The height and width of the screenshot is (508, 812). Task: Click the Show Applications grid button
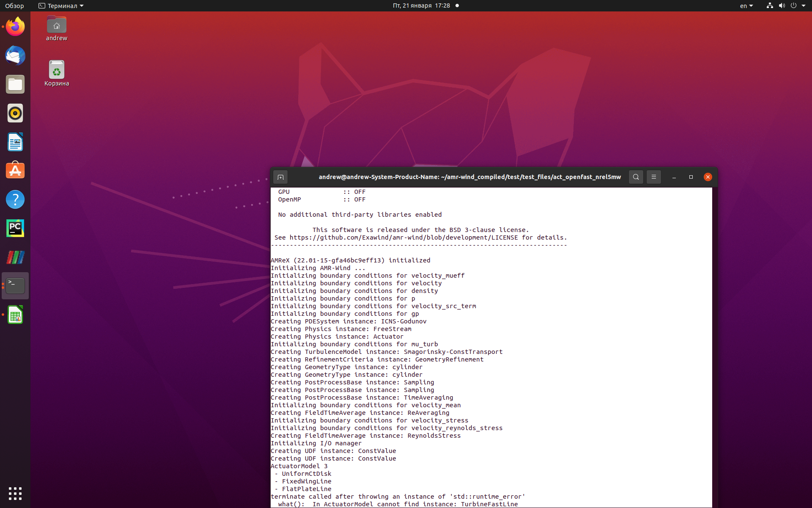(x=15, y=493)
